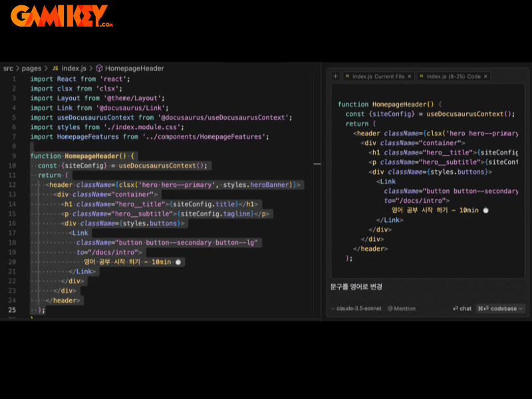This screenshot has height=399, width=532.
Task: Open the pages folder breadcrumb
Action: point(31,68)
